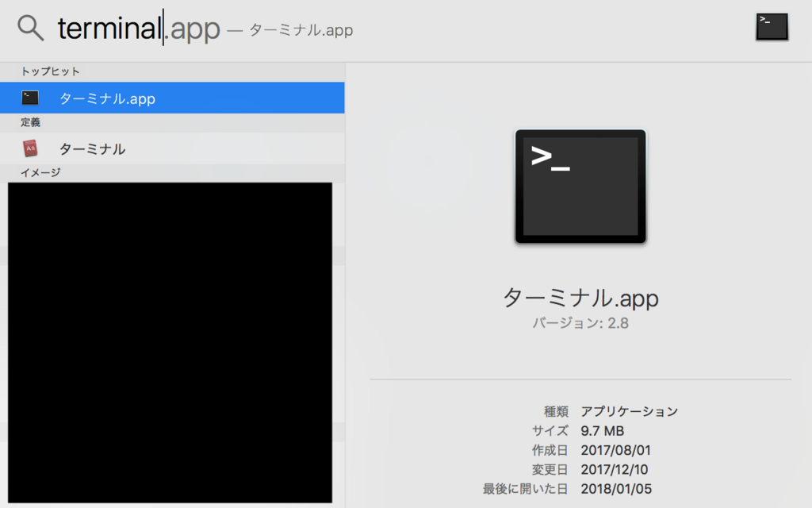Click the バージョン: 2.8 label

[580, 323]
